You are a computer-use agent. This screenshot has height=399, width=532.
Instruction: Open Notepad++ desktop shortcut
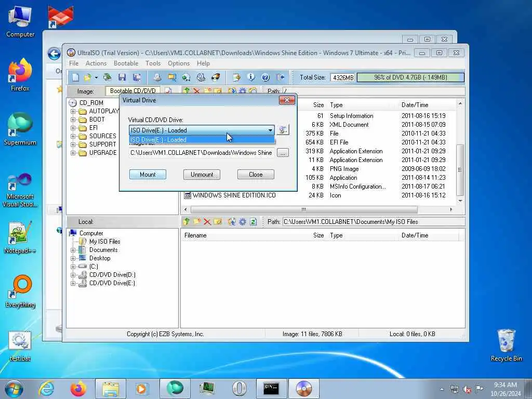click(20, 237)
